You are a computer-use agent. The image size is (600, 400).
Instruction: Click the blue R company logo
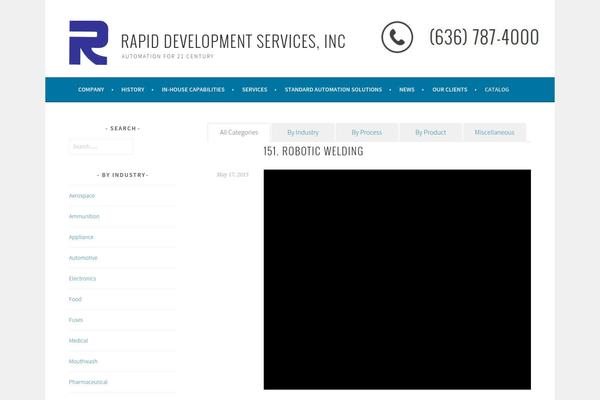click(88, 42)
